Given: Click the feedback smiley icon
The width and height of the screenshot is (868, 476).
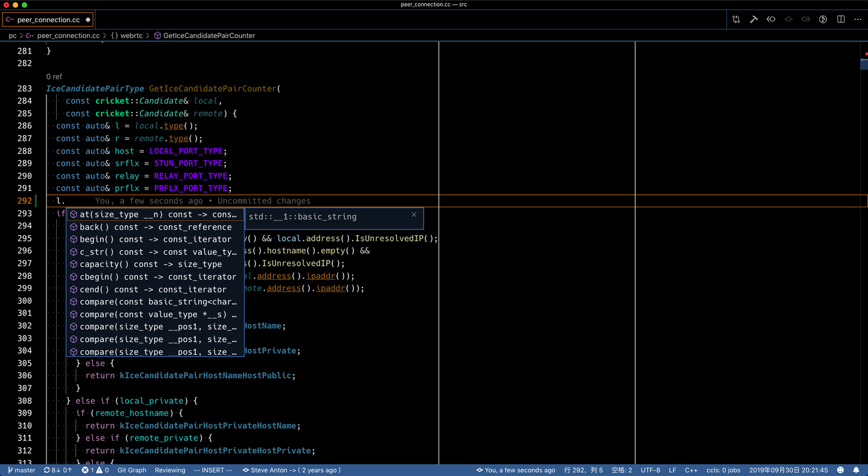Looking at the screenshot, I should pos(840,470).
